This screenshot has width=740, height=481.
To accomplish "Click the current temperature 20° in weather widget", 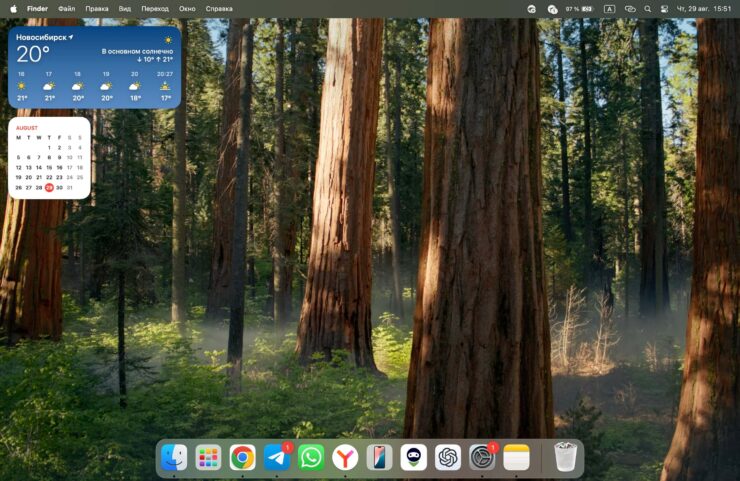I will pyautogui.click(x=33, y=55).
